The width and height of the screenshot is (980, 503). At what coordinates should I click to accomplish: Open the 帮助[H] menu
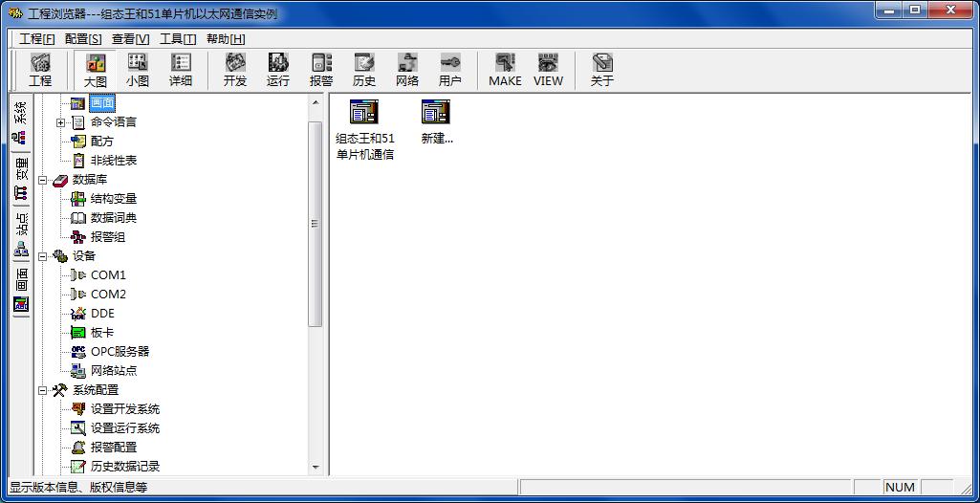click(x=226, y=39)
